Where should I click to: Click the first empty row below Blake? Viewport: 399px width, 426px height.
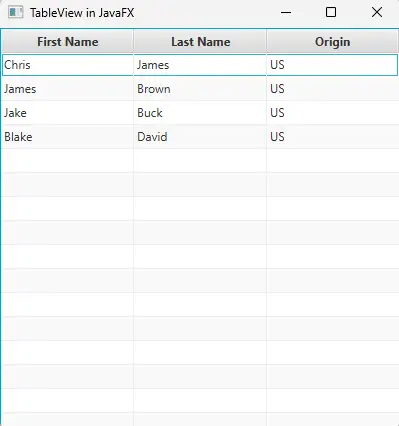pos(200,161)
